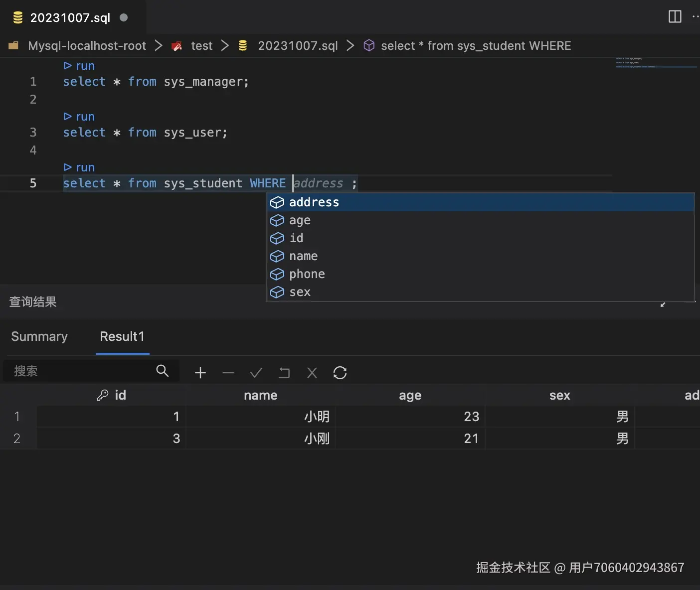Click the 20231007.sql editor tab
Image resolution: width=700 pixels, height=590 pixels.
[70, 18]
